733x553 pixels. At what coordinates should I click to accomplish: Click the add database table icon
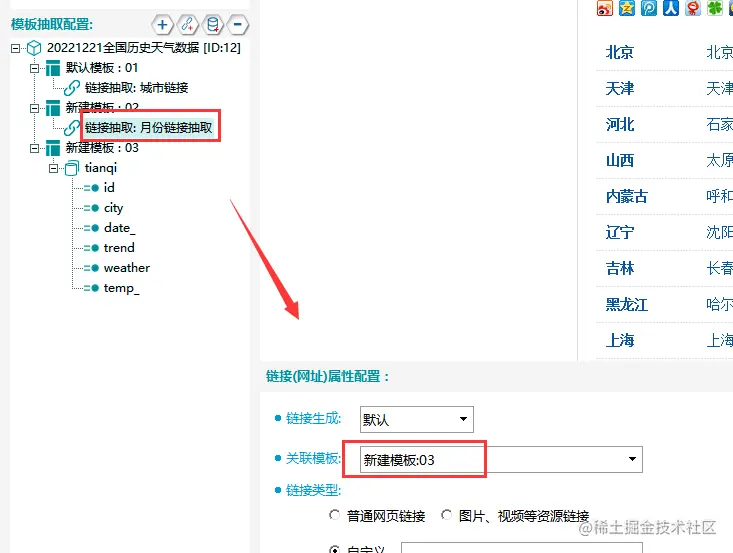pos(213,24)
